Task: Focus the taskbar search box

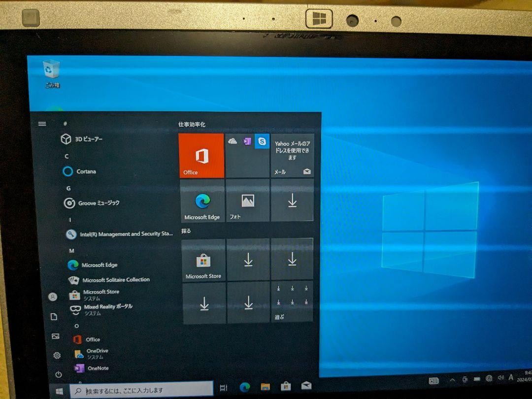Action: (x=141, y=390)
